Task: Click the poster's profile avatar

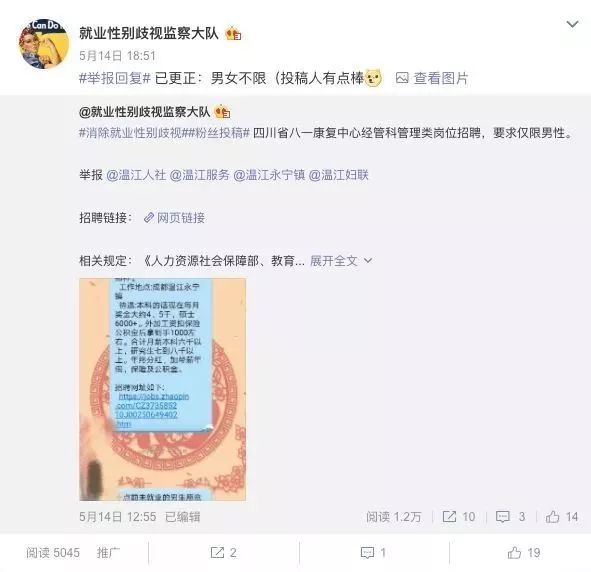Action: (x=44, y=44)
